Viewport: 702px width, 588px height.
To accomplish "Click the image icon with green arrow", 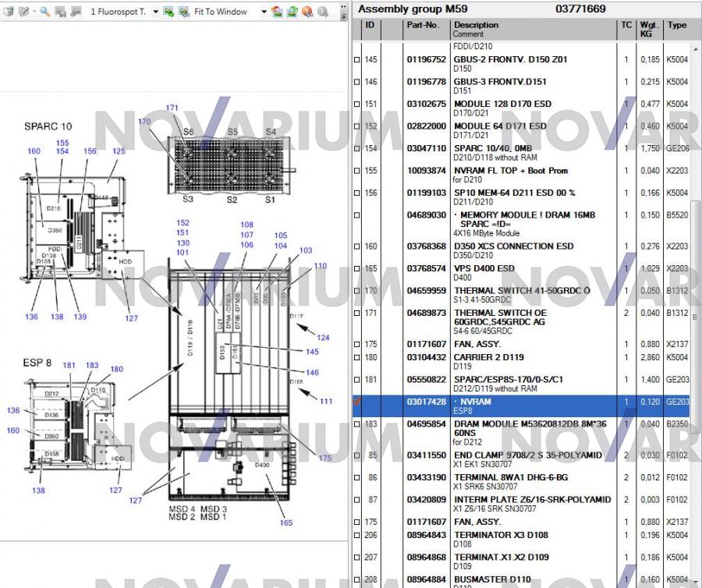I will click(168, 12).
